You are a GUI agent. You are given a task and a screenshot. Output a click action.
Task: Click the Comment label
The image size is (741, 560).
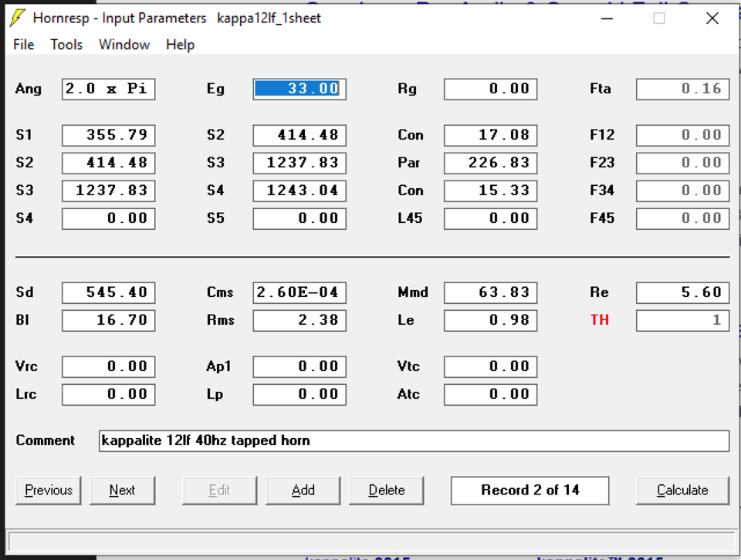(x=46, y=440)
